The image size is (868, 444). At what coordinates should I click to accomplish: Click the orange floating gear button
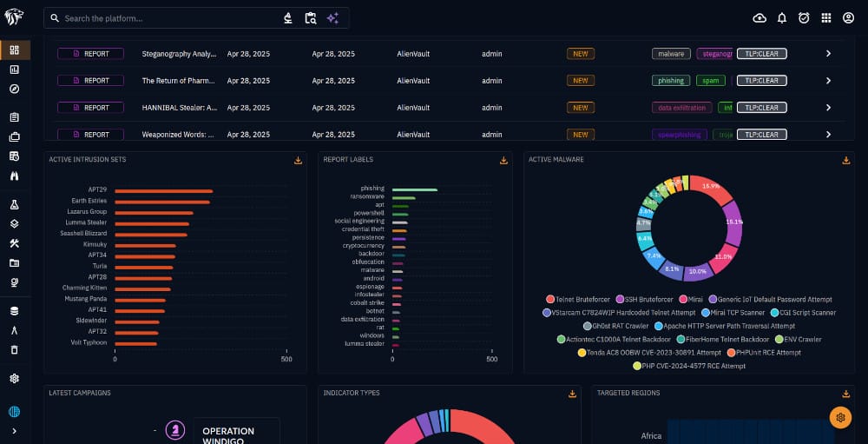(839, 417)
